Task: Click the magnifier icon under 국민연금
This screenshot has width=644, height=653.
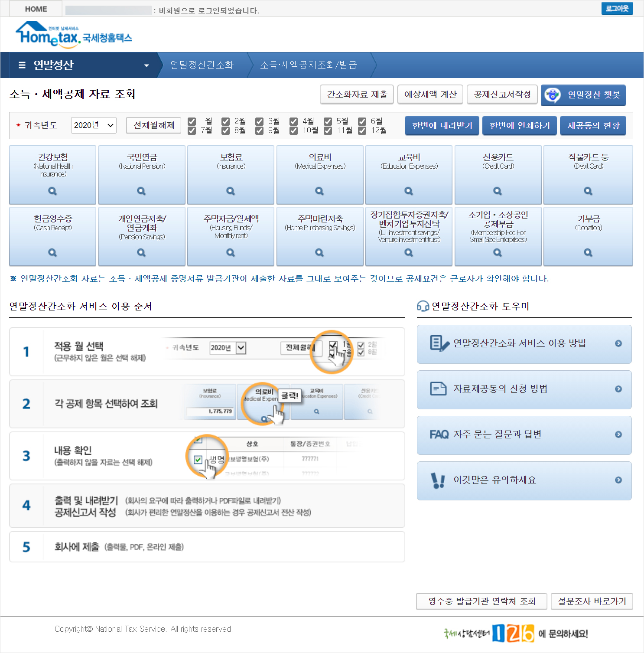Action: 141,191
